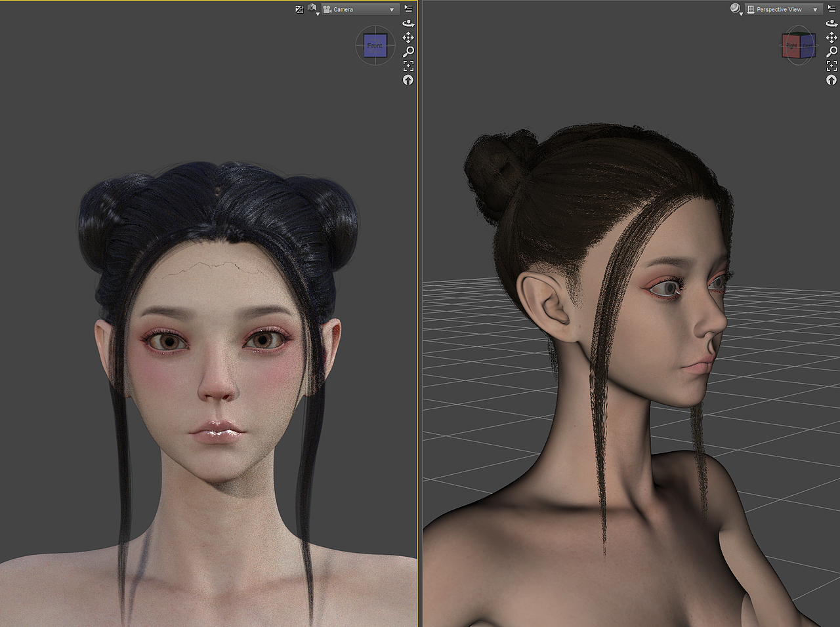Click zoom magnifier in Perspective viewport
Viewport: 840px width, 627px height.
[831, 52]
